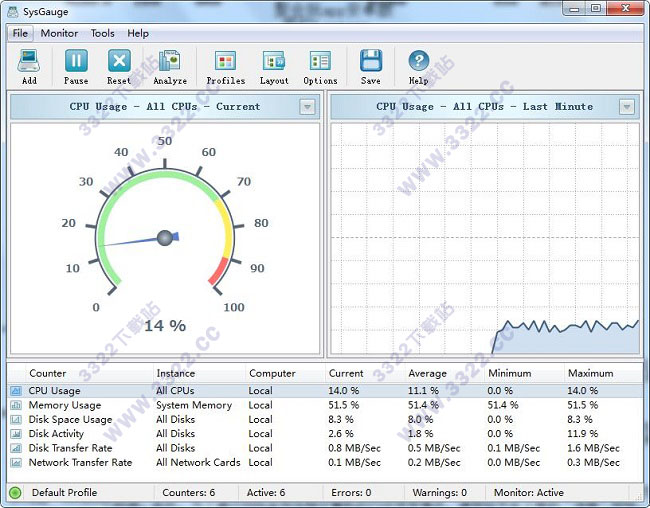Click the Disk Transfer Rate row icon
The height and width of the screenshot is (508, 650).
pyautogui.click(x=16, y=448)
